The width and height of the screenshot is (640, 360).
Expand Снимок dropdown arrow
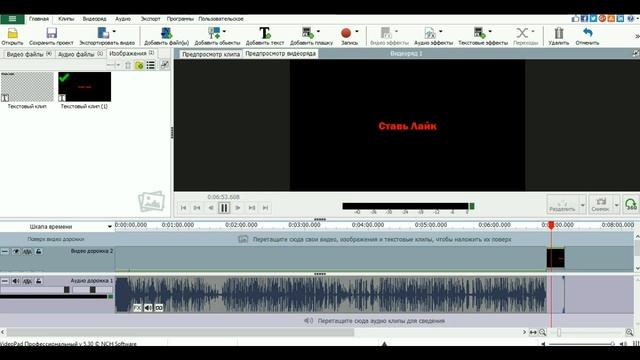pos(616,205)
